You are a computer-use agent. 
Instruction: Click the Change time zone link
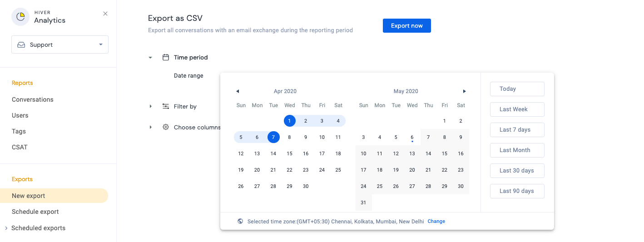click(436, 222)
